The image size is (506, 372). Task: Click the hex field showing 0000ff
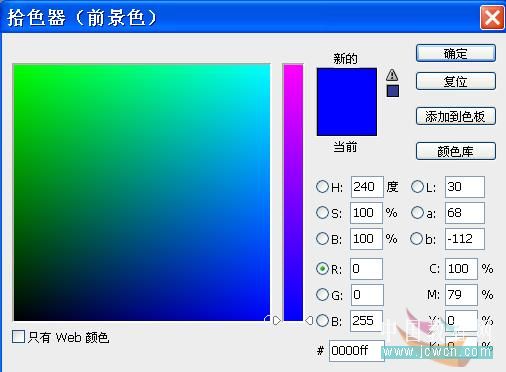click(357, 351)
